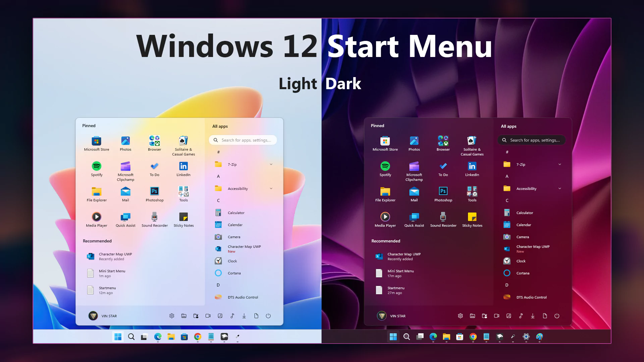Launch Sound Recorder in dark Start menu

pos(443,220)
